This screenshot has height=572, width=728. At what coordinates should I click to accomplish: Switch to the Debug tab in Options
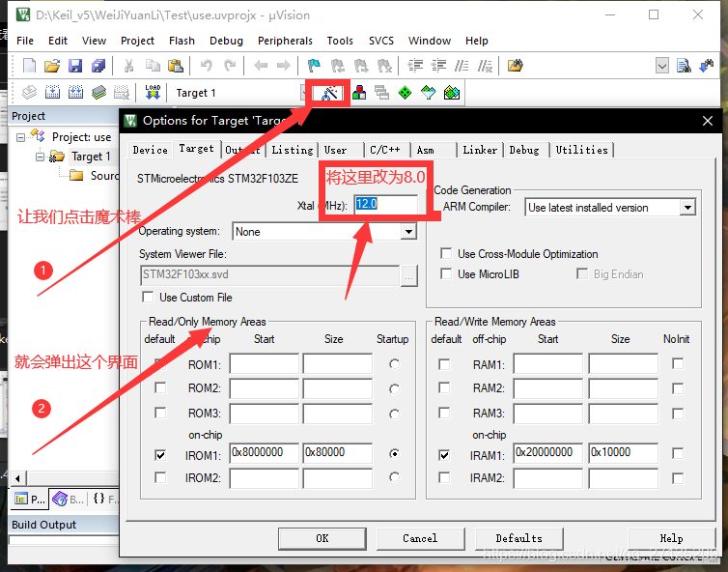coord(524,150)
